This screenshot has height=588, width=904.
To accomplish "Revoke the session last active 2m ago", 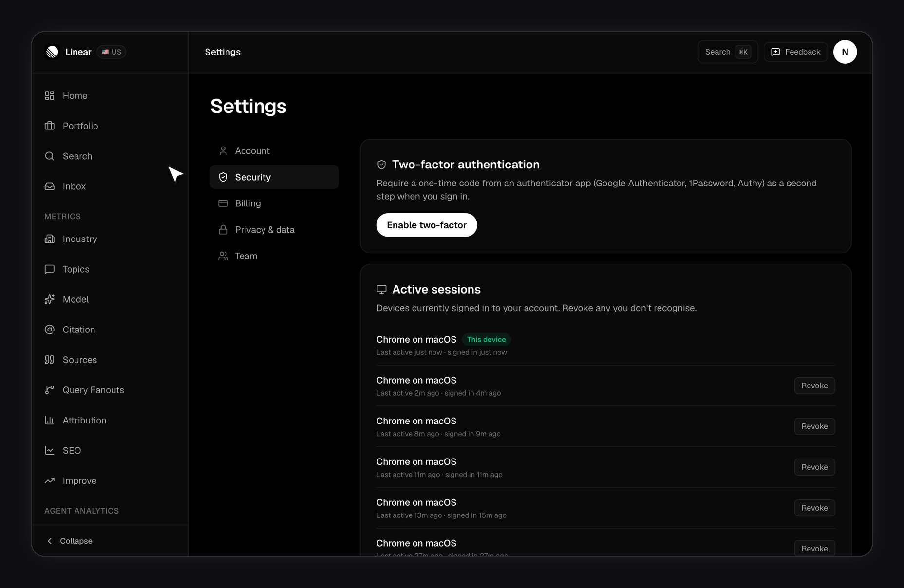I will 814,386.
